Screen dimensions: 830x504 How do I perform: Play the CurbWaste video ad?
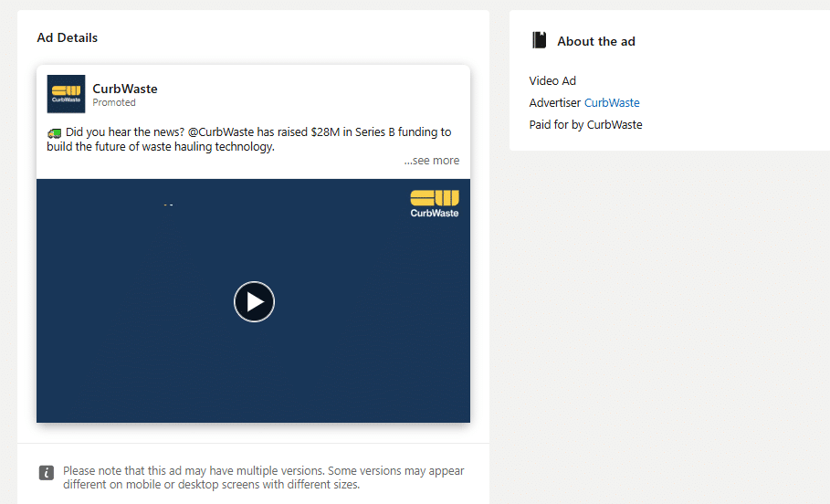(x=254, y=301)
